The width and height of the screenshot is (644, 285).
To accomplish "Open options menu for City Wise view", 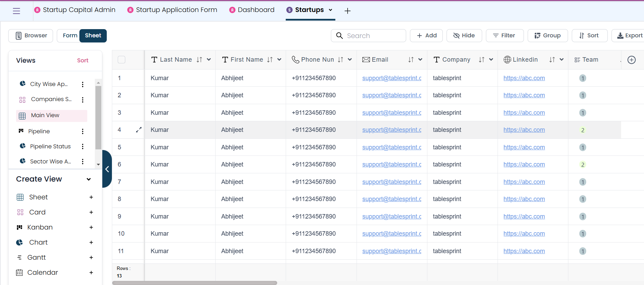I will point(82,84).
